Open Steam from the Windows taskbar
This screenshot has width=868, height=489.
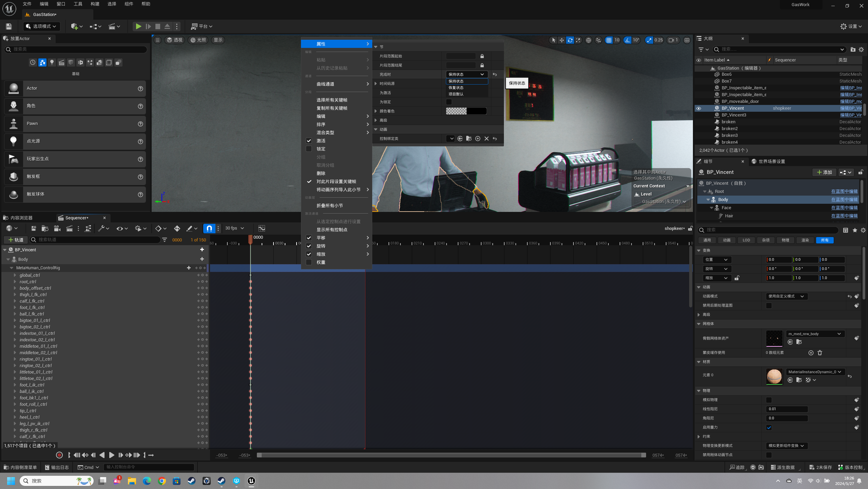point(192,481)
